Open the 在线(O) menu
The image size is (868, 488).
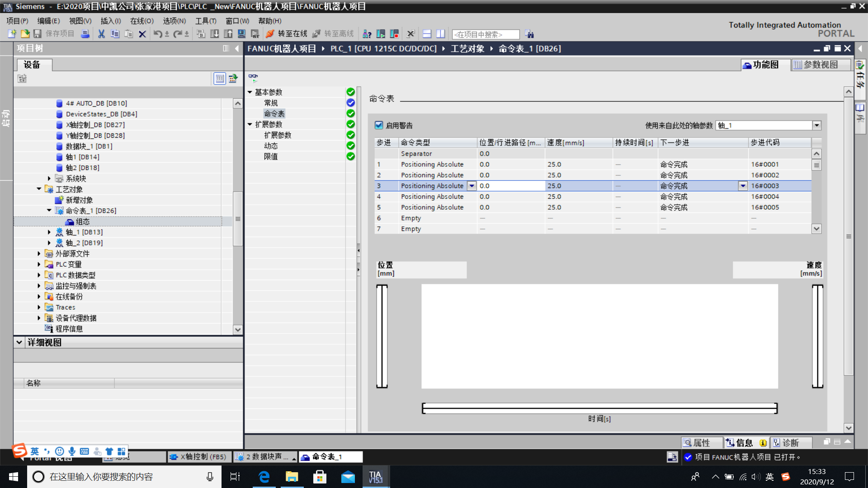pyautogui.click(x=142, y=21)
